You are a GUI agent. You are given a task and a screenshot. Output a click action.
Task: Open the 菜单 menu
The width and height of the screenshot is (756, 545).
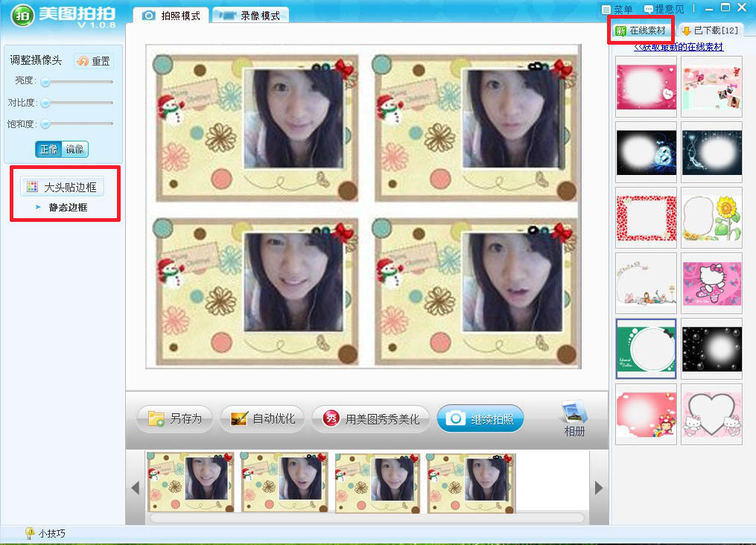[x=617, y=9]
